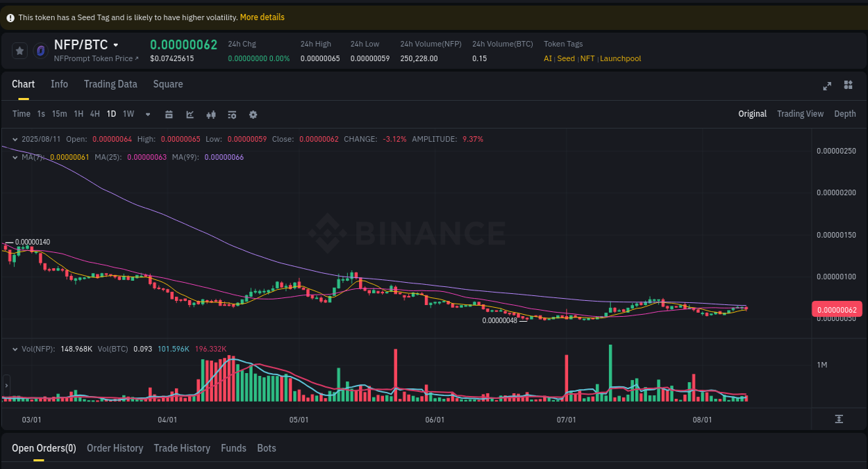Image resolution: width=868 pixels, height=469 pixels.
Task: Open the date range picker calendar icon
Action: (169, 114)
